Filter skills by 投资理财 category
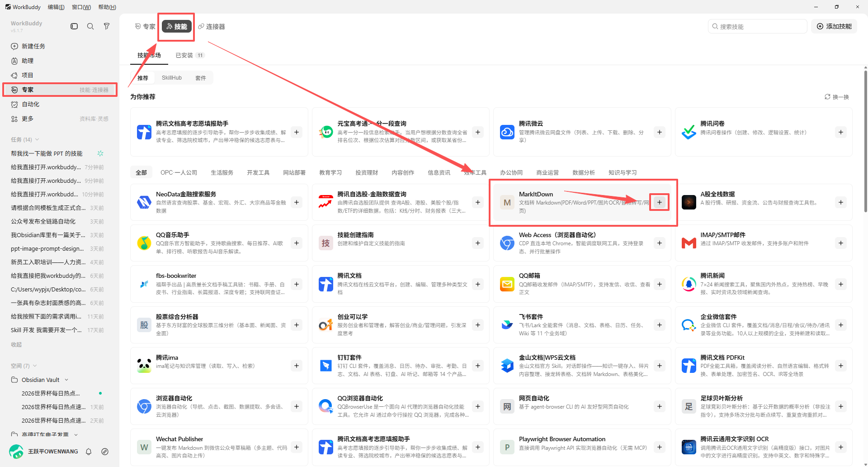This screenshot has height=467, width=868. coord(367,172)
